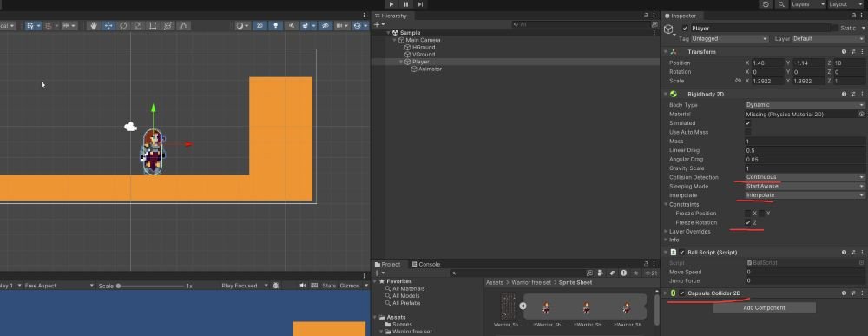Toggle the Player active checkbox
The width and height of the screenshot is (868, 336).
686,29
